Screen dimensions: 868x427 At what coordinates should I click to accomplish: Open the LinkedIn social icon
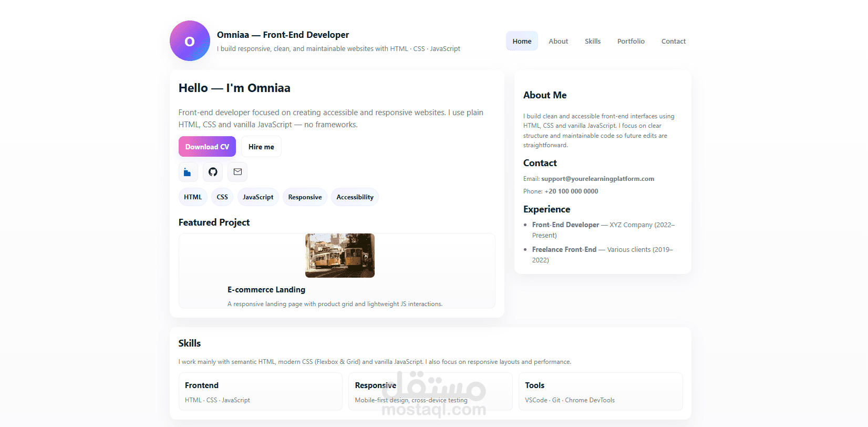188,172
